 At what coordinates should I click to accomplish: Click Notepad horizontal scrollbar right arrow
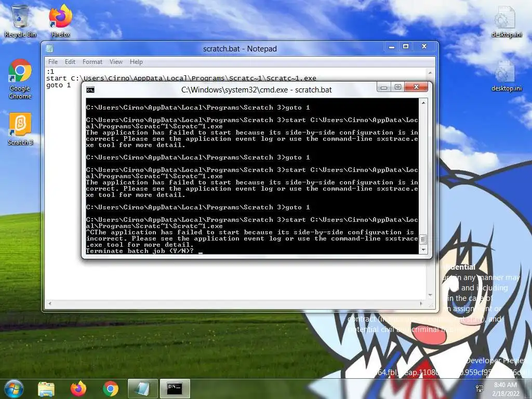[422, 303]
